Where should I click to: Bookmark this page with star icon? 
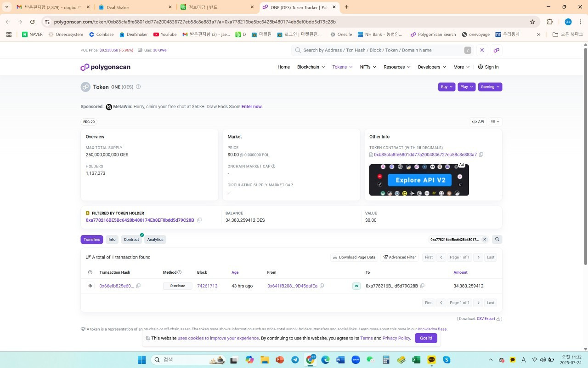[532, 22]
